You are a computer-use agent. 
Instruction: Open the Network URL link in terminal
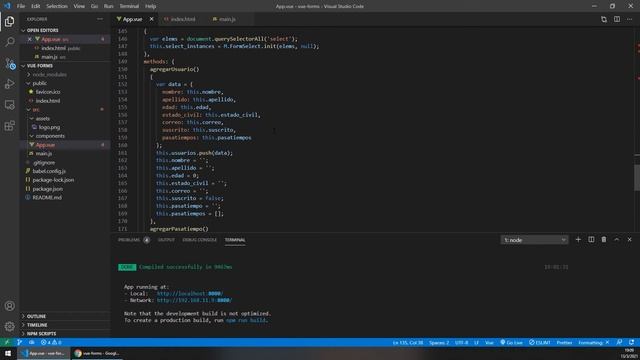pyautogui.click(x=194, y=300)
